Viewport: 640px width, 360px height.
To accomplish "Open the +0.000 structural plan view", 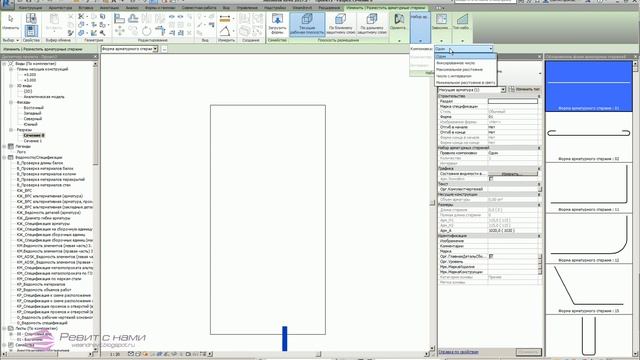I will coord(30,75).
